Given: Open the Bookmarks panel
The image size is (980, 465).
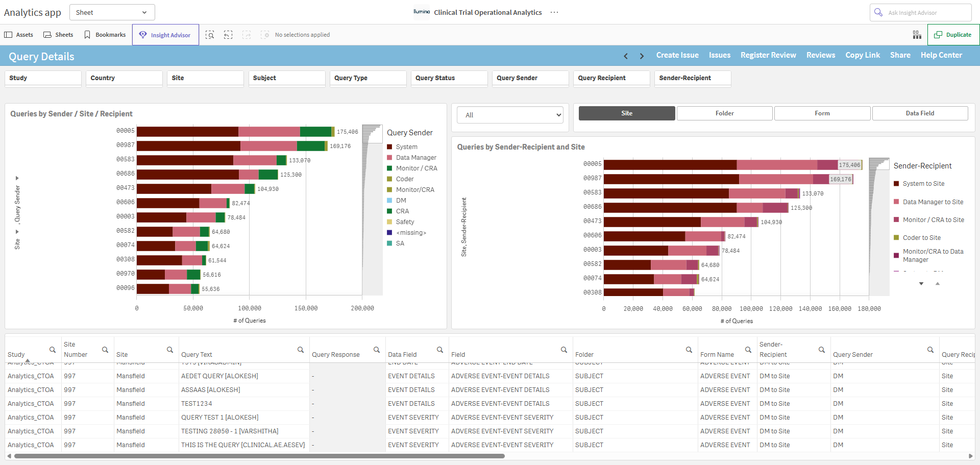Looking at the screenshot, I should 105,35.
